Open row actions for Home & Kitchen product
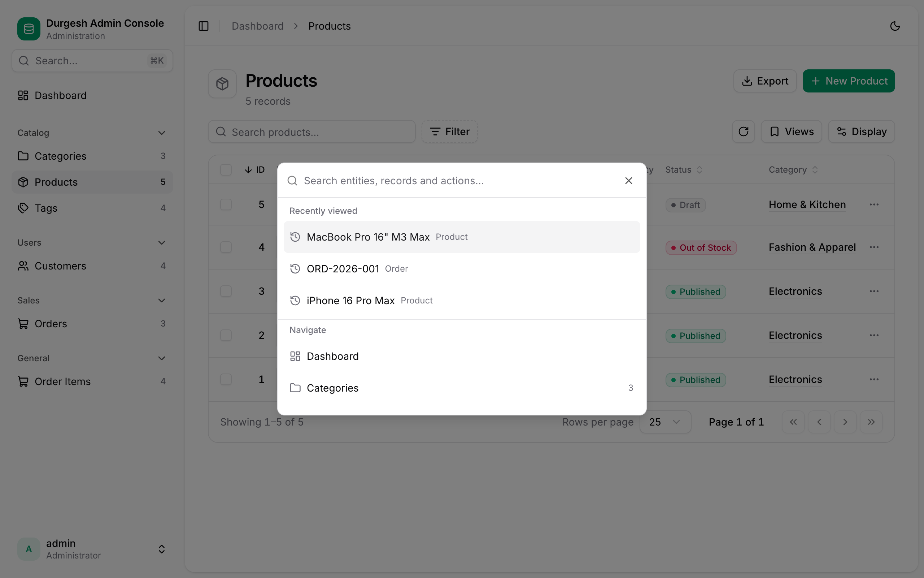Viewport: 924px width, 578px height. (x=874, y=204)
